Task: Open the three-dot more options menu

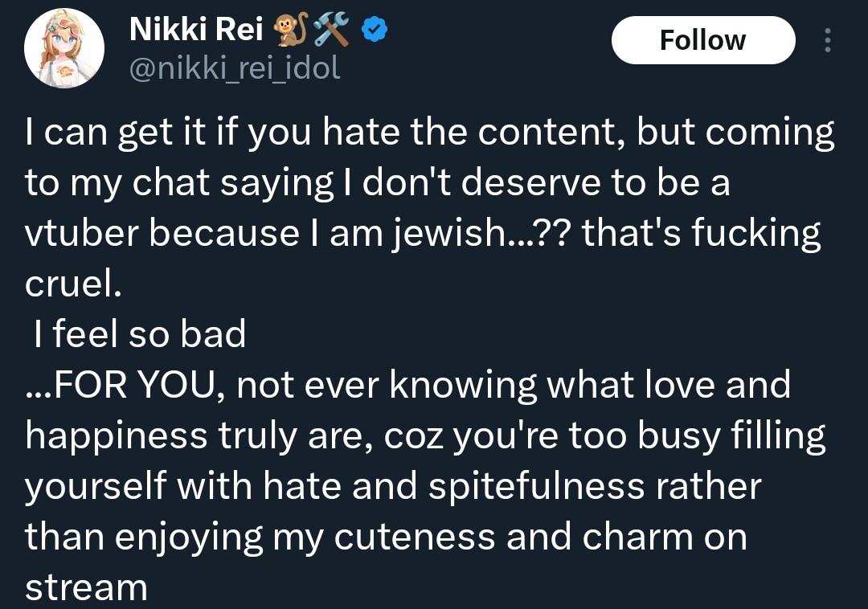Action: pos(829,40)
